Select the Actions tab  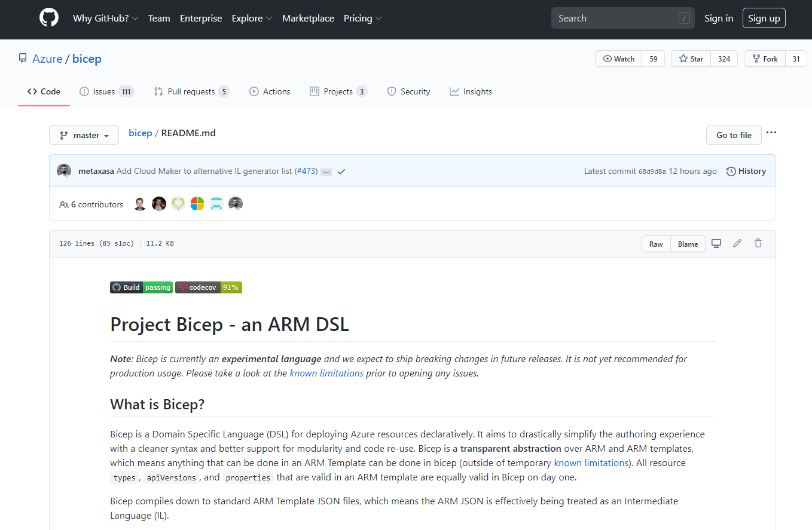[270, 91]
